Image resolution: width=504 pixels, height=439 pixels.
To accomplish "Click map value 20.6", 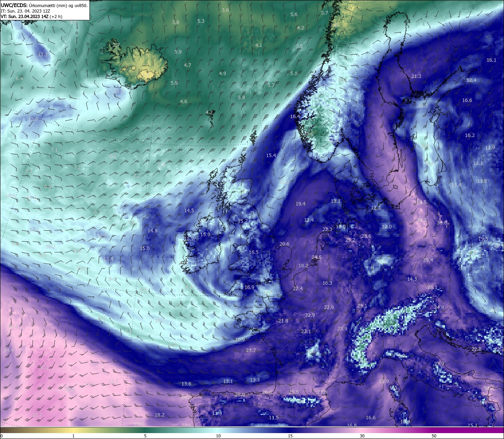I will [284, 244].
